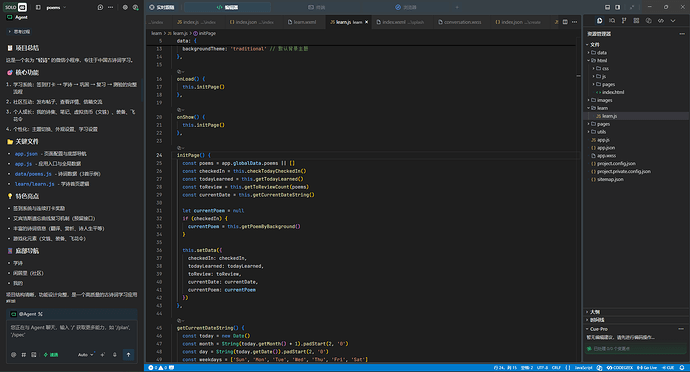The image size is (690, 372).
Task: Open the Cue-Pro section ellipsis menu
Action: click(681, 329)
